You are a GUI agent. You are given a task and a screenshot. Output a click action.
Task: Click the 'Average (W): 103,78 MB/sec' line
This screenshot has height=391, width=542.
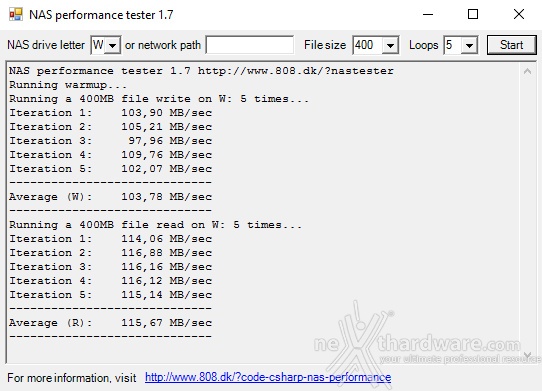click(x=110, y=197)
